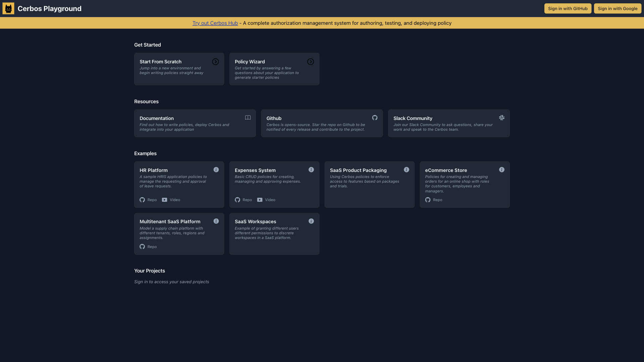Image resolution: width=644 pixels, height=362 pixels.
Task: Show info for eCommerce Store example
Action: click(x=502, y=170)
